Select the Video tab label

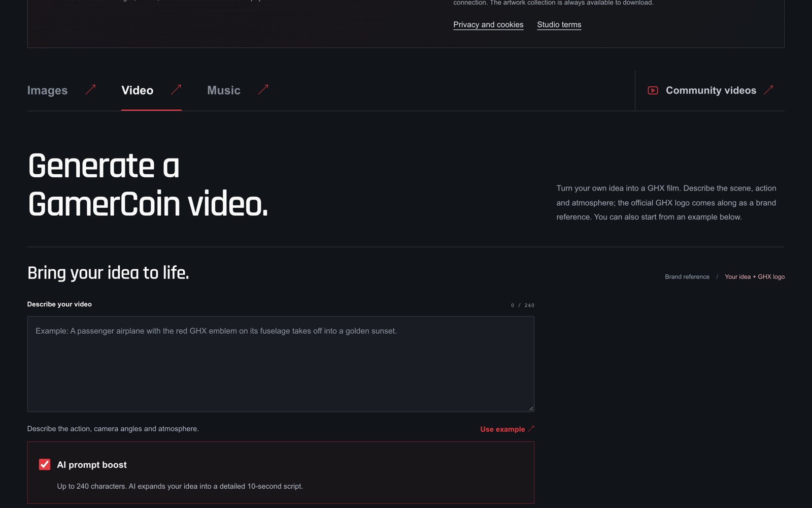point(137,90)
